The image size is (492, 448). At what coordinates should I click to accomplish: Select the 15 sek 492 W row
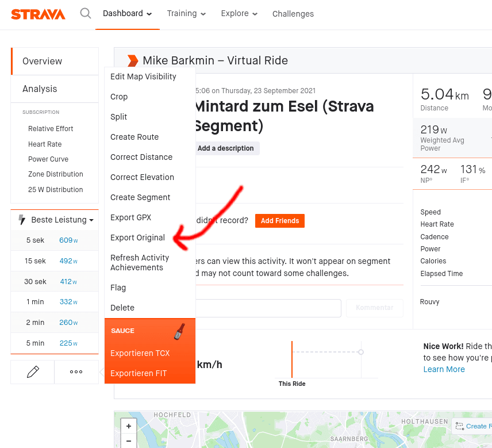tap(55, 261)
